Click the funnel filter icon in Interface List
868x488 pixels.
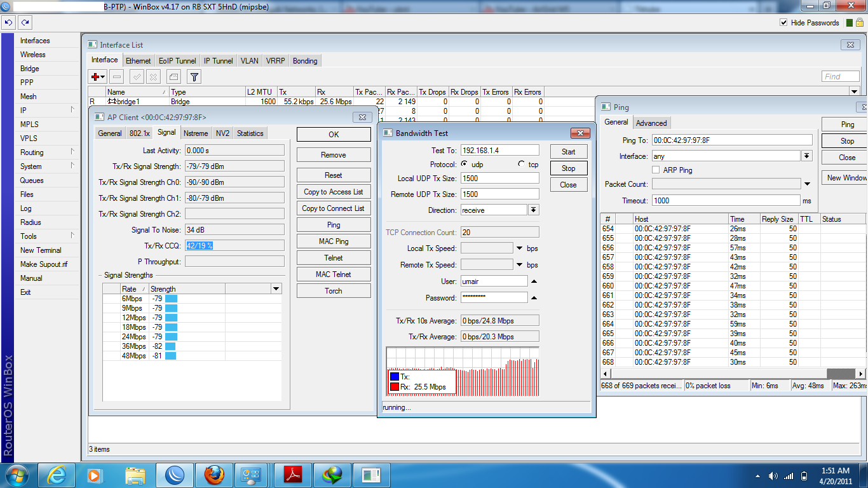194,77
